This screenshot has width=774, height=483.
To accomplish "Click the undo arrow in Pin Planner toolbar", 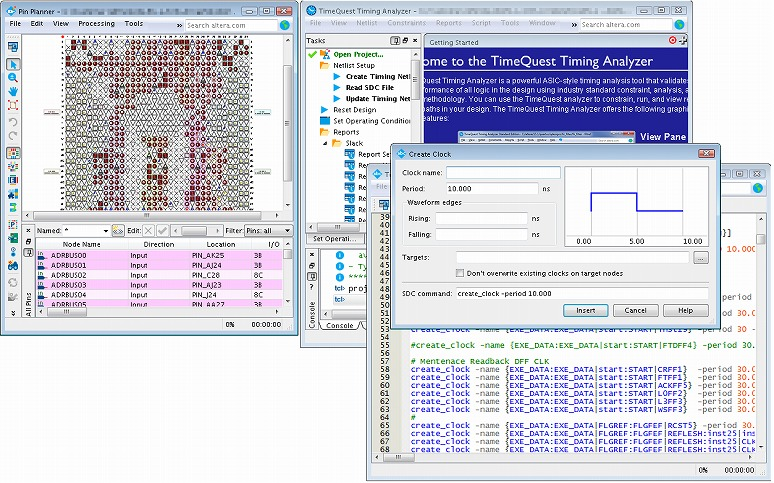I will coord(13,121).
